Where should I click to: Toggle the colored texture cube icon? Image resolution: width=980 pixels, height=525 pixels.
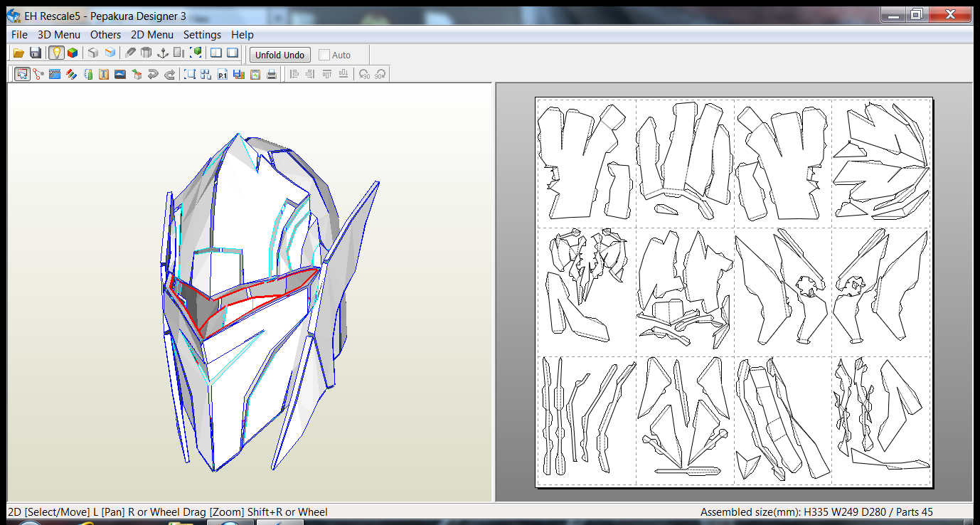73,53
